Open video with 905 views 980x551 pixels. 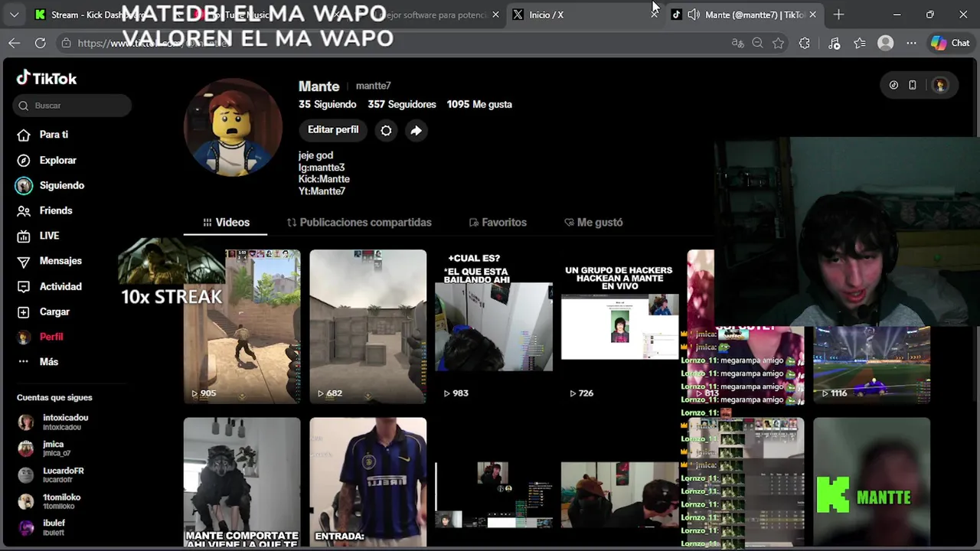(x=242, y=326)
